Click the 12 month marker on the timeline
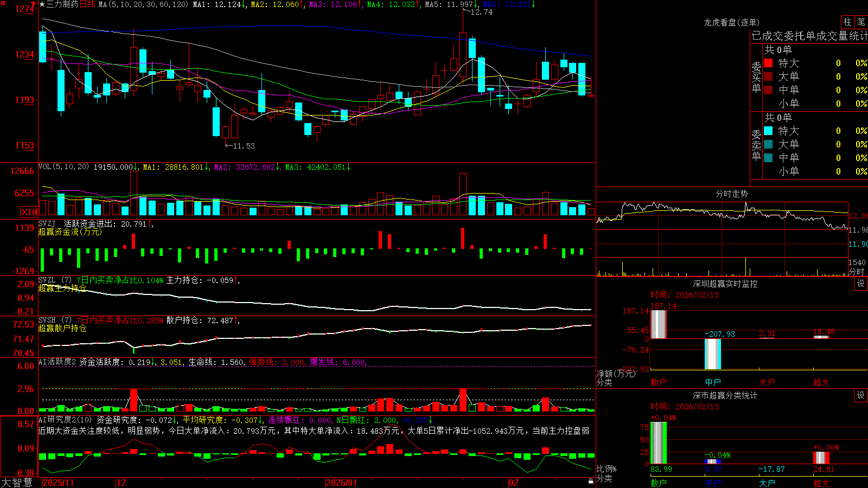This screenshot has height=488, width=868. pos(122,483)
